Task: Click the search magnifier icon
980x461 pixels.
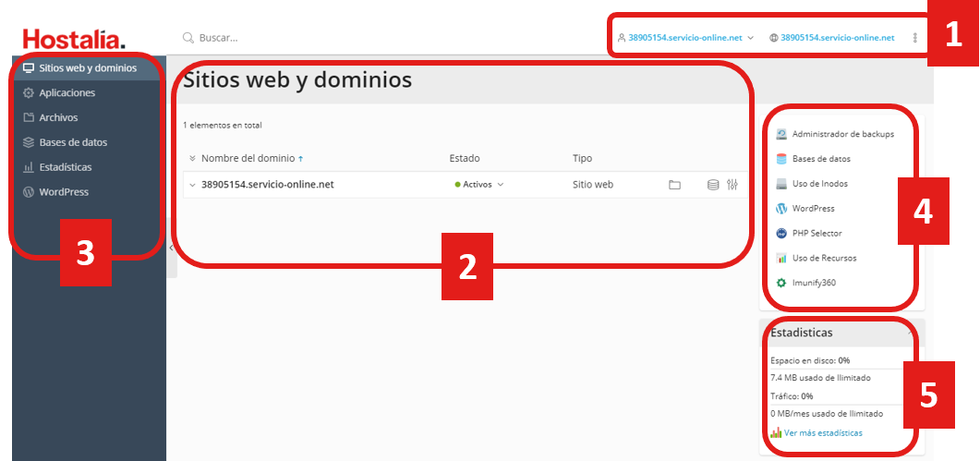Action: [188, 38]
